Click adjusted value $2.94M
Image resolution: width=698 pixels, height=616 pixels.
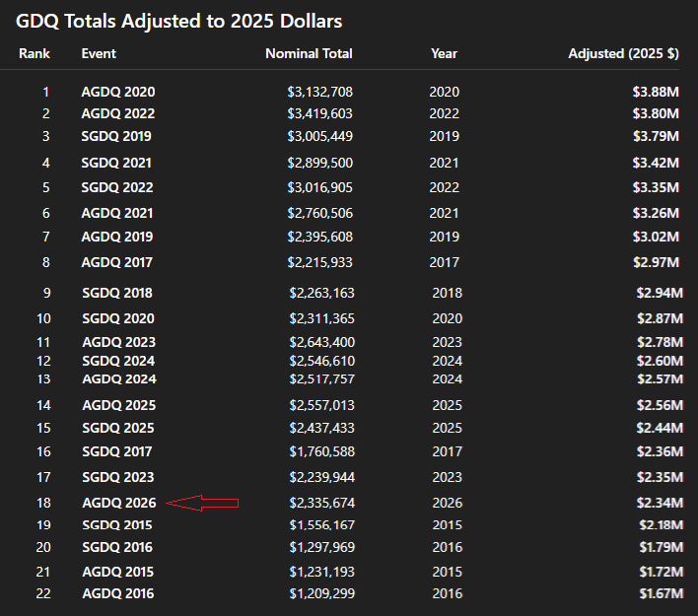[x=660, y=293]
